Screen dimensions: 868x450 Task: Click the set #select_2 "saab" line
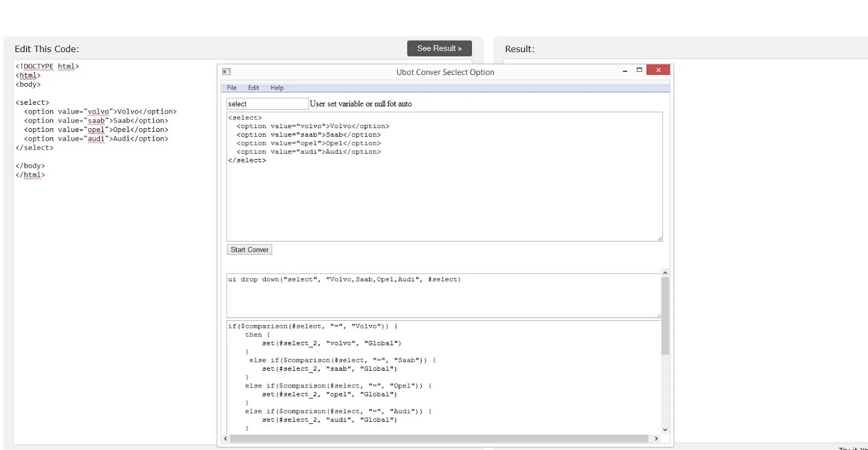point(329,369)
